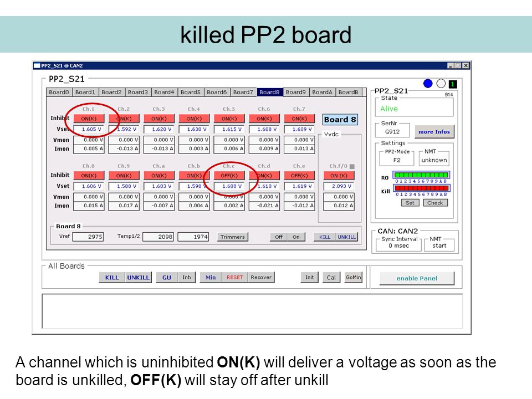Click the black square counter indicator

coord(453,84)
